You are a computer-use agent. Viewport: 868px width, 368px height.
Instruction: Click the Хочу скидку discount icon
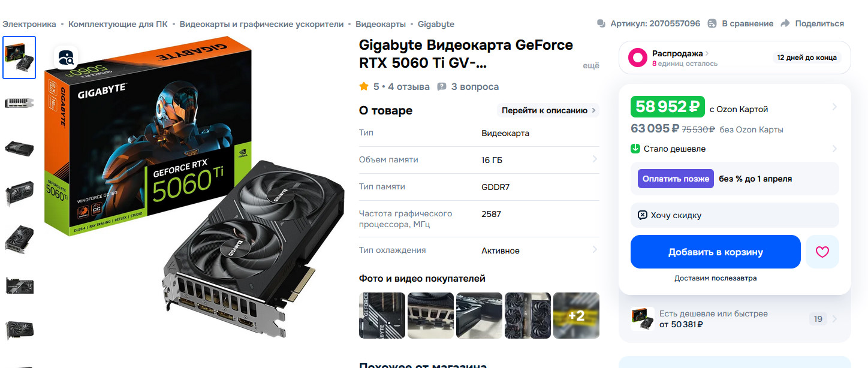coord(643,215)
